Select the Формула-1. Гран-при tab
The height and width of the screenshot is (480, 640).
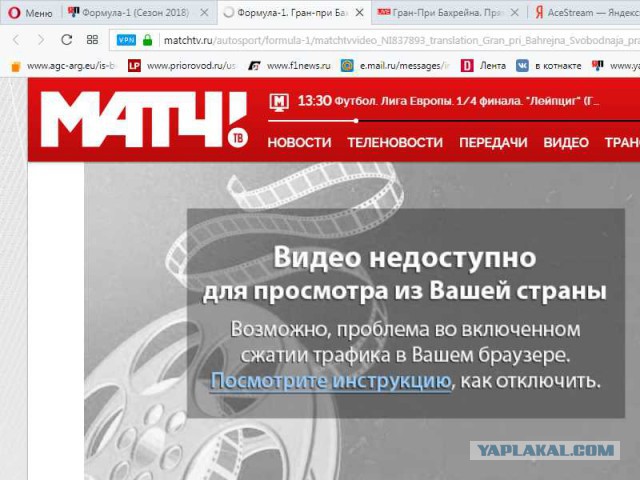[x=292, y=13]
